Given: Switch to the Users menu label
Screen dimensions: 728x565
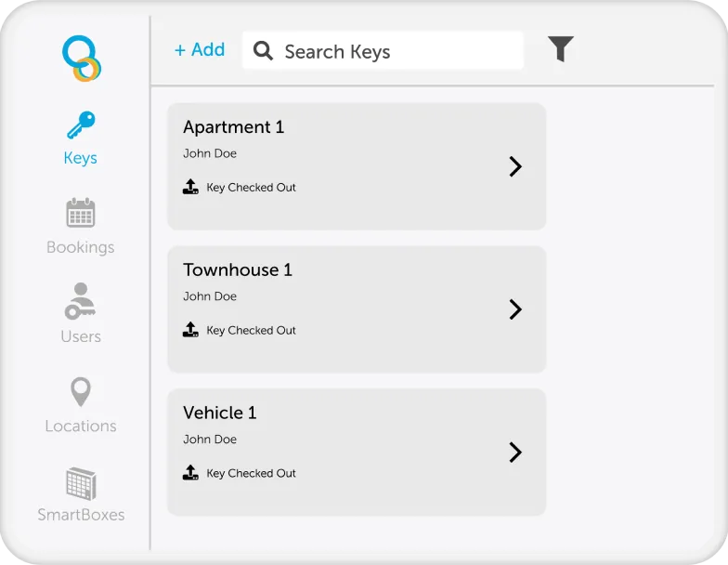Looking at the screenshot, I should click(x=81, y=336).
